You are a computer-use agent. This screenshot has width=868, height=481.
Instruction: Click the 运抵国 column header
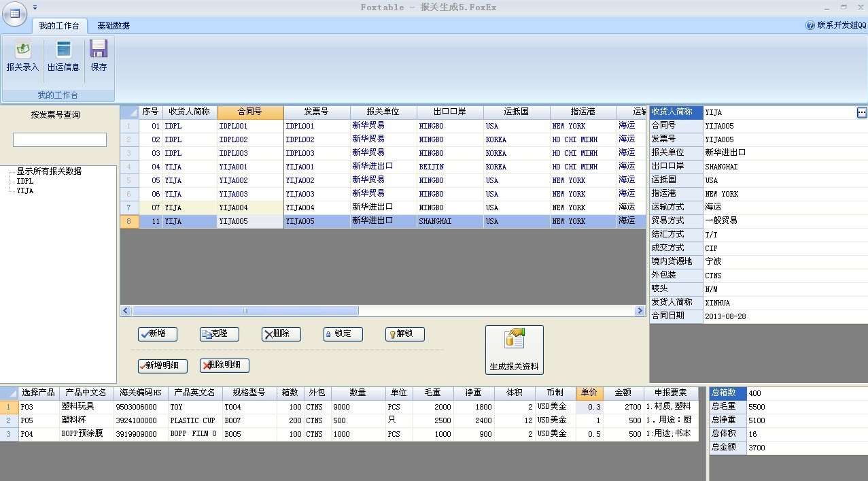517,112
